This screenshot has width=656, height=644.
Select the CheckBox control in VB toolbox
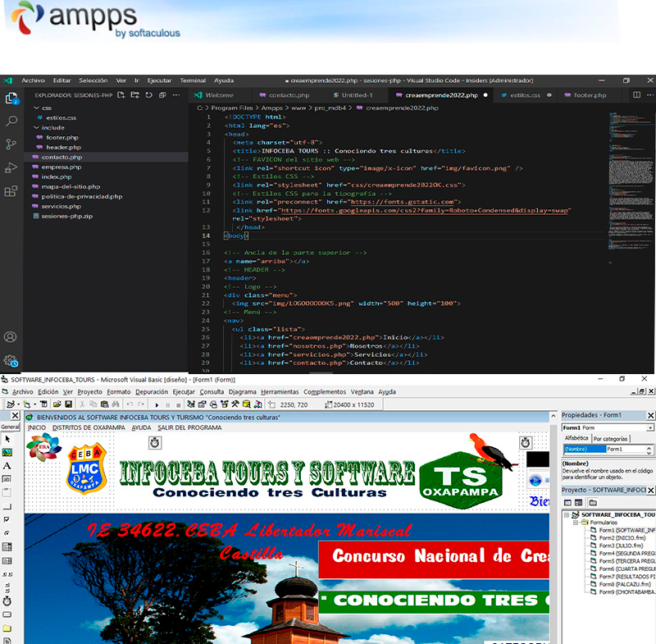[x=7, y=519]
